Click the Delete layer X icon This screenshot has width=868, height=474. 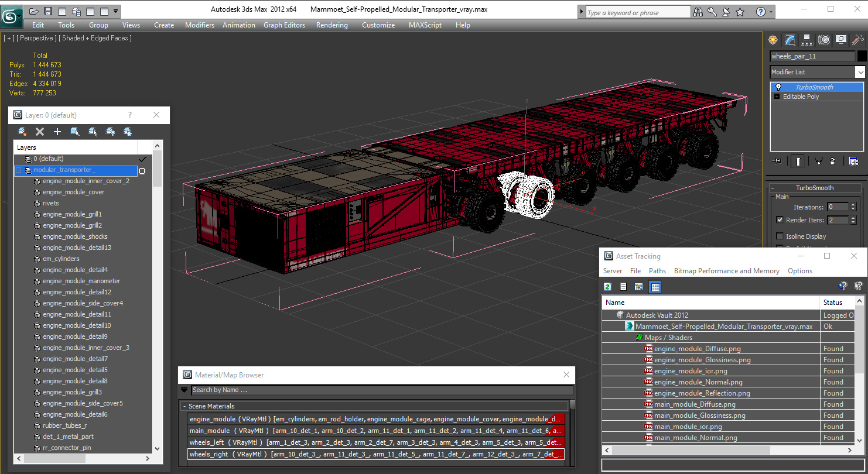[x=40, y=132]
